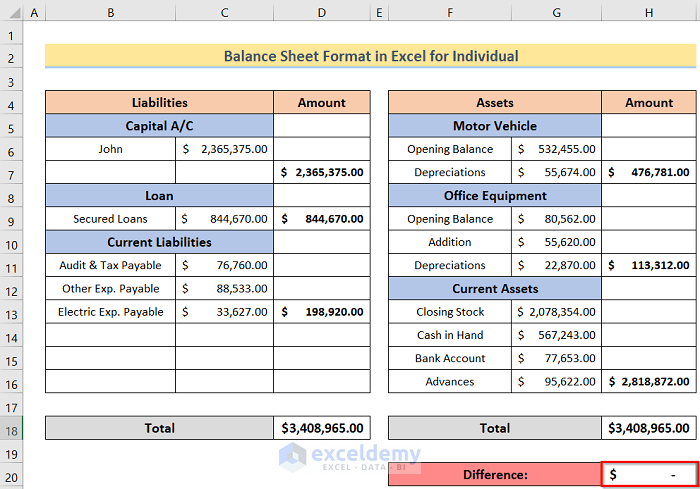Click the liabilities Total $3,408,965.00 cell
This screenshot has height=489, width=700.
[321, 428]
